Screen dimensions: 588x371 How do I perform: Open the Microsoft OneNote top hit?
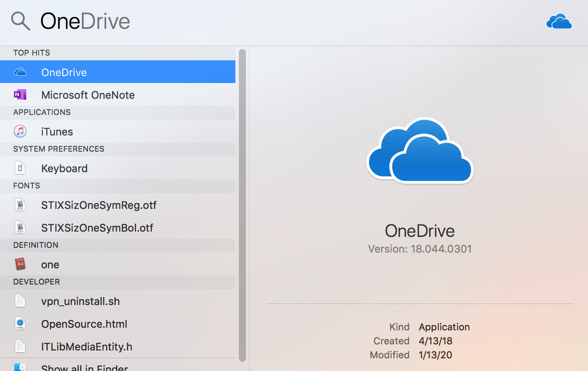tap(87, 94)
